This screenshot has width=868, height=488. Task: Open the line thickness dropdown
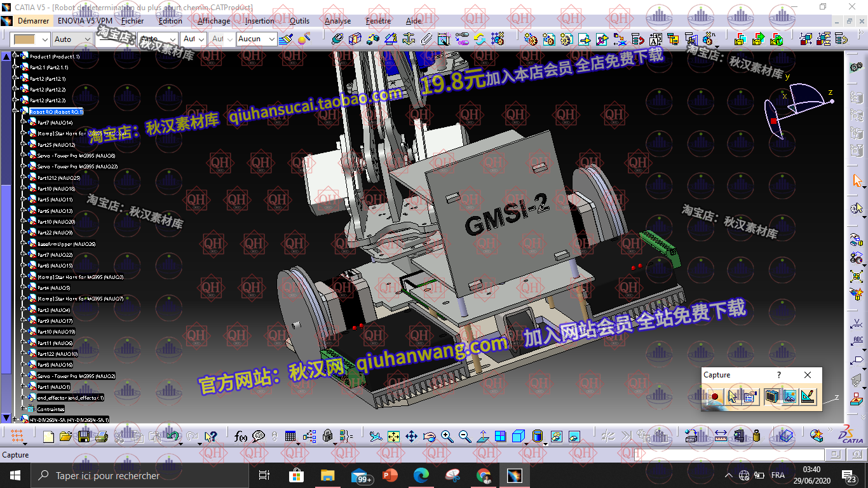(132, 39)
